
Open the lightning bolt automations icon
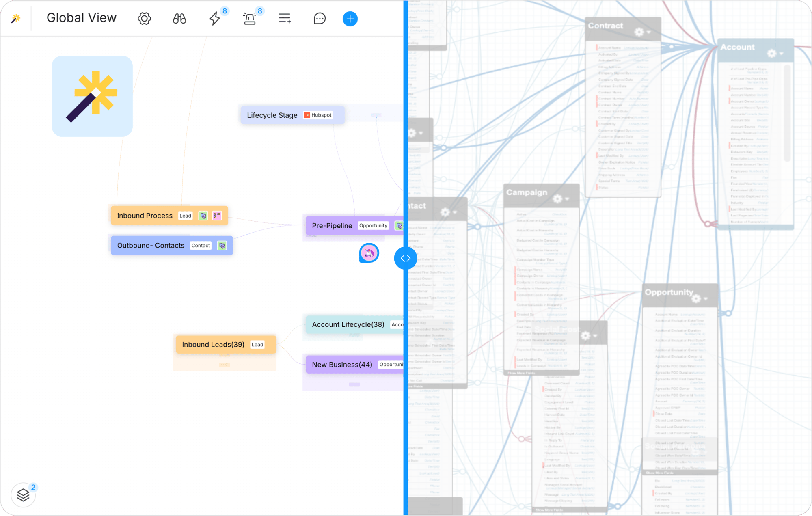coord(214,19)
